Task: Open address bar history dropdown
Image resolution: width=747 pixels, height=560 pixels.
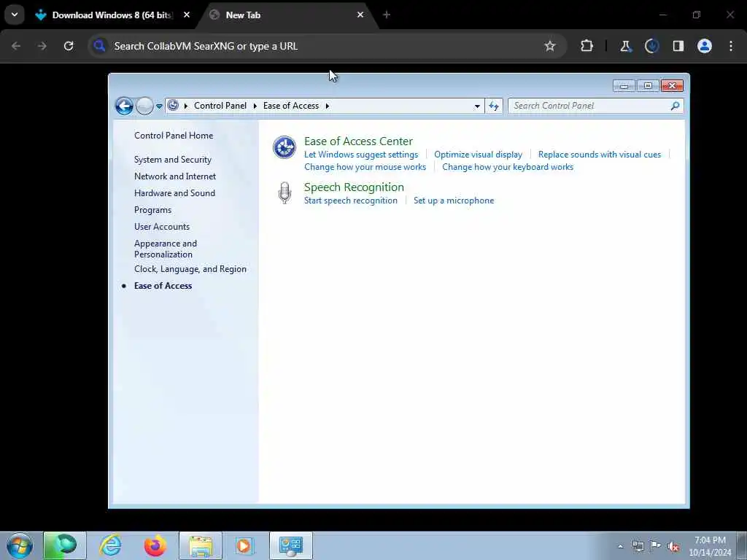Action: (477, 106)
